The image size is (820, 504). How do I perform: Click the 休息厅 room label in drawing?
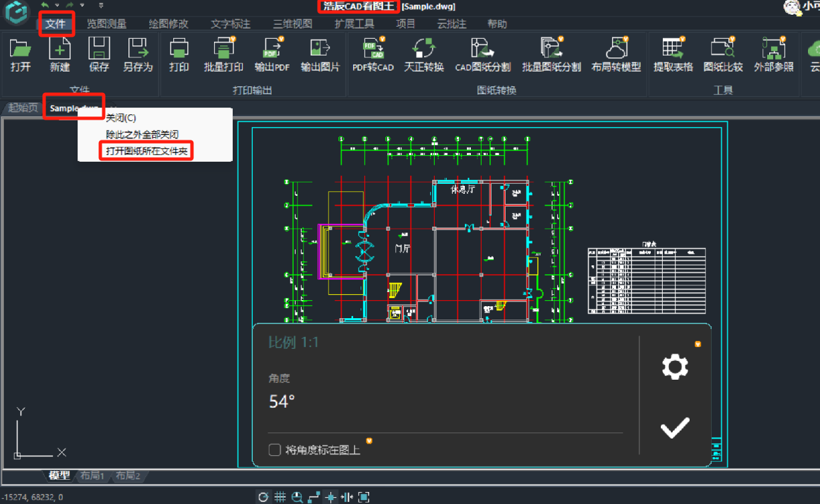(462, 190)
